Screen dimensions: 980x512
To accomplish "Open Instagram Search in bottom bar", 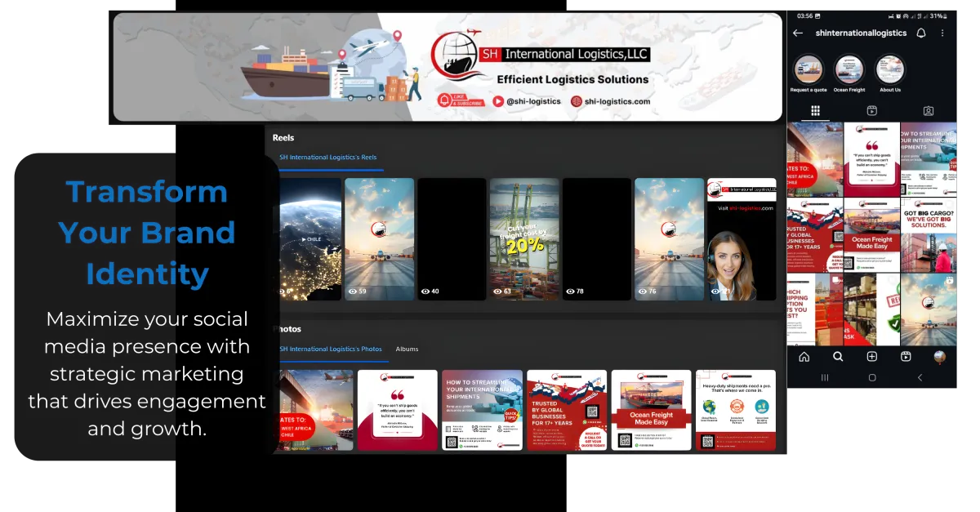I will pyautogui.click(x=838, y=357).
